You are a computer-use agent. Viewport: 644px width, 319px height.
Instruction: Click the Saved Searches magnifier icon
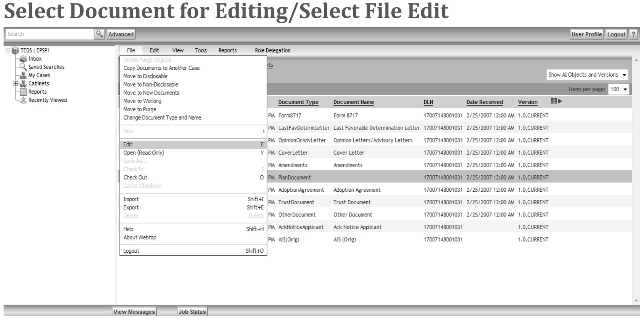(x=23, y=67)
